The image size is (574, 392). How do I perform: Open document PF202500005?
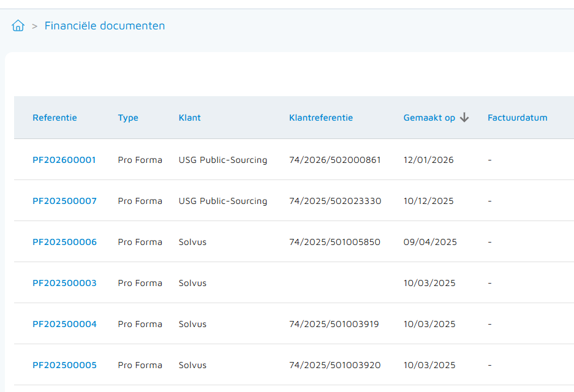(x=64, y=365)
